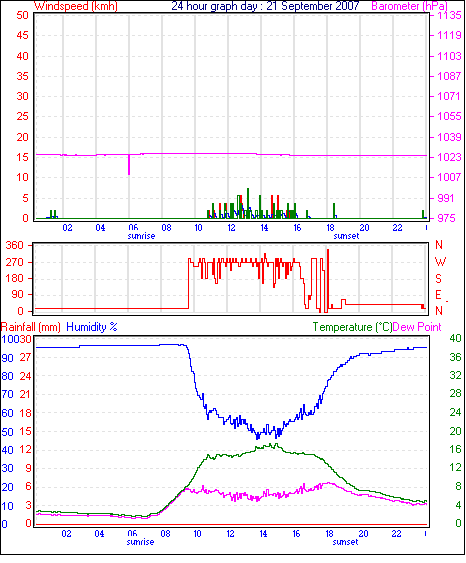The image size is (466, 563).
Task: Click the Rainfall (mm) legend label
Action: pos(31,327)
